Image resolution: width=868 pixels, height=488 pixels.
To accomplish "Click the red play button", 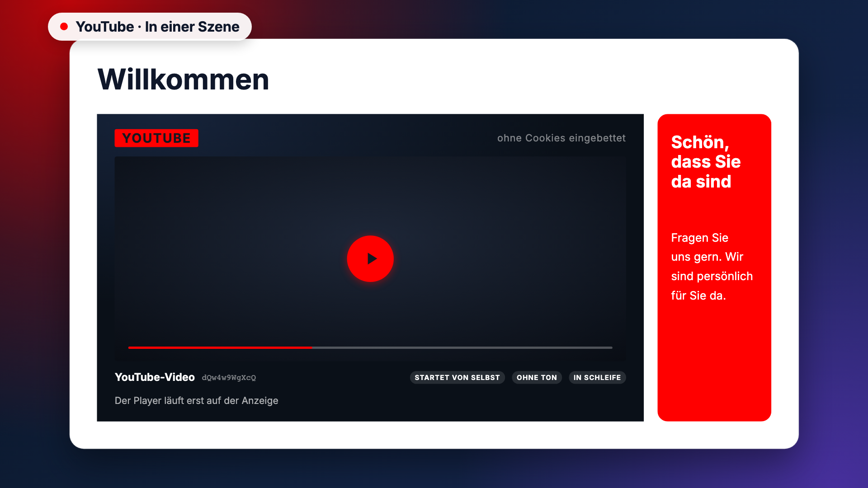I will click(x=370, y=258).
